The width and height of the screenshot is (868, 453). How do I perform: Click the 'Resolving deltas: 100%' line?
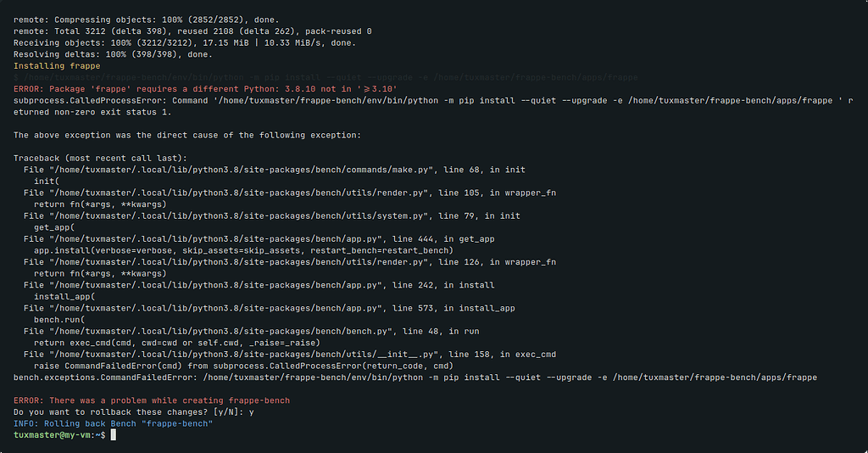[113, 54]
